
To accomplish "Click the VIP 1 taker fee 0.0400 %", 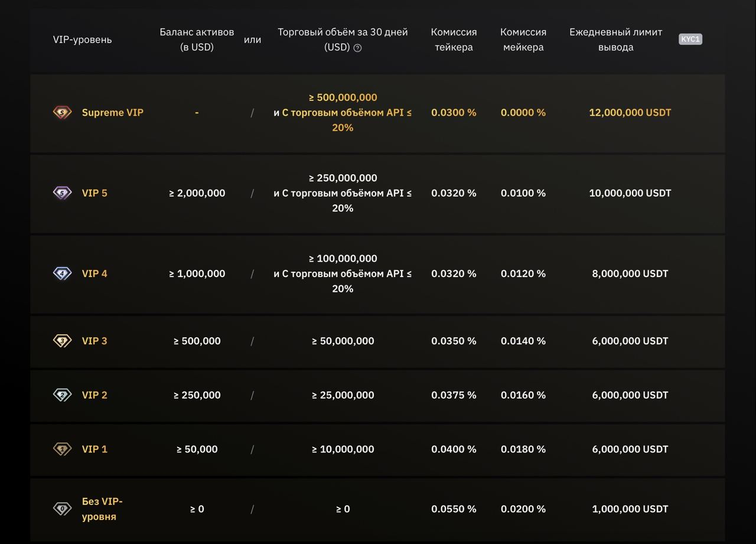I will coord(454,449).
